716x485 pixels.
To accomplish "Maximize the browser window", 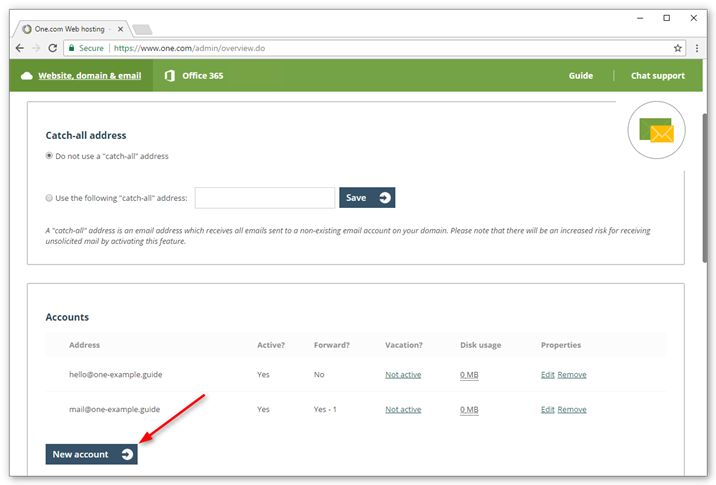I will click(x=667, y=18).
